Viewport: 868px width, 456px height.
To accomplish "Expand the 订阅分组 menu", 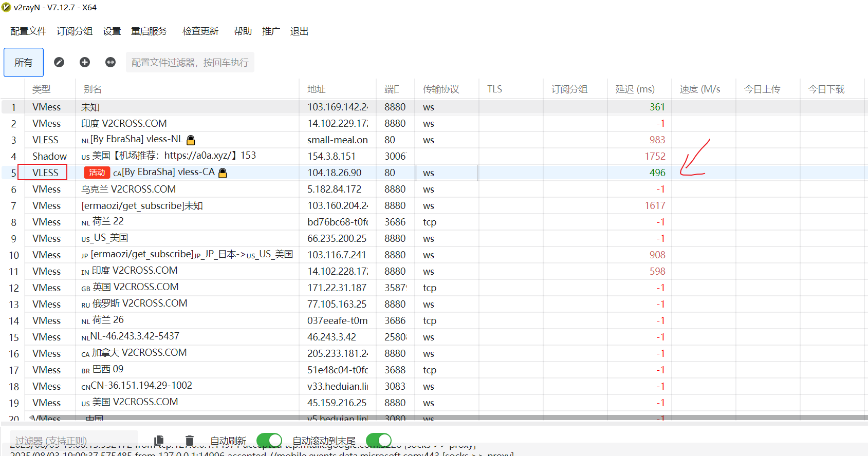I will (x=75, y=31).
